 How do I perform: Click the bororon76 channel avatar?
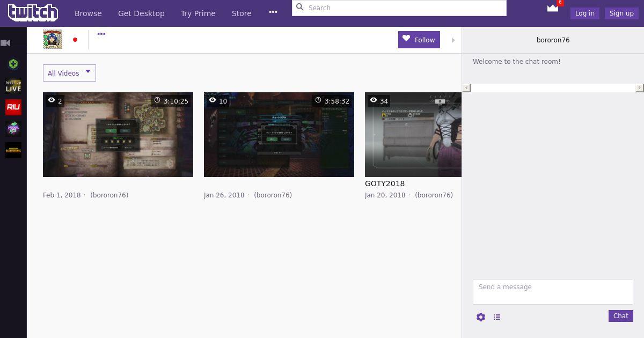[53, 39]
